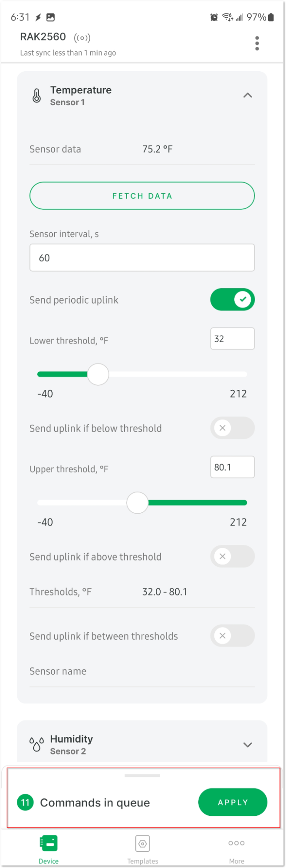Tap the connection signal icon beside RAK2560
Screen dimensions: 286x868
[82, 38]
